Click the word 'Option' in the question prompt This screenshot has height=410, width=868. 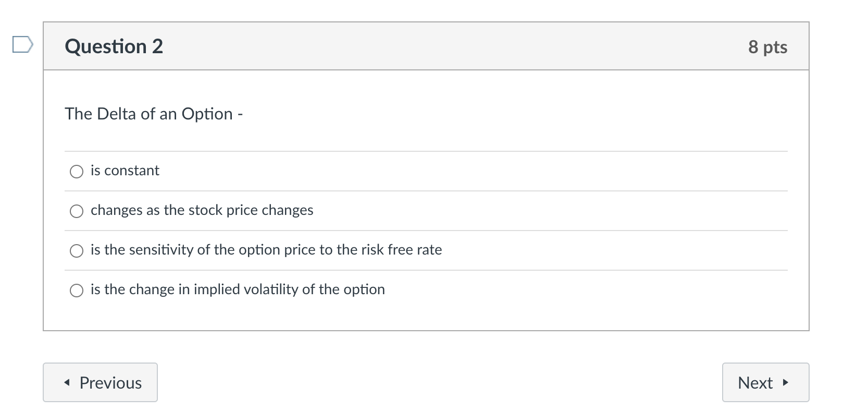pyautogui.click(x=207, y=114)
